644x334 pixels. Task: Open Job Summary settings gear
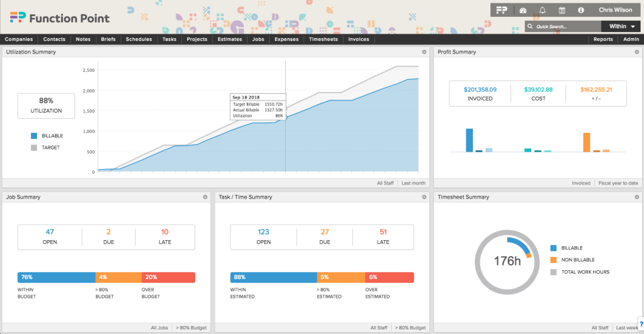205,197
